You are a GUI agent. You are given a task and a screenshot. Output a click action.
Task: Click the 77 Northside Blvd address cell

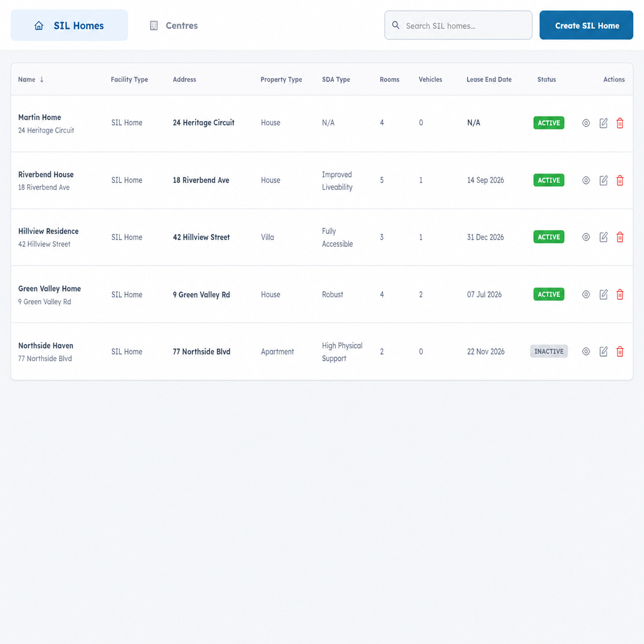click(201, 352)
